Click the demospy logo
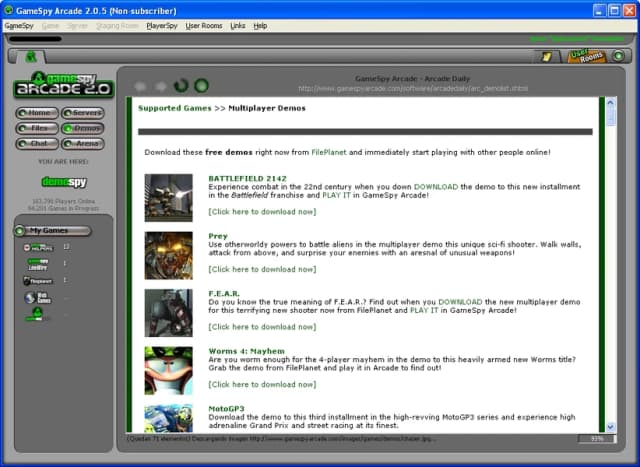This screenshot has width=640, height=467. click(64, 182)
